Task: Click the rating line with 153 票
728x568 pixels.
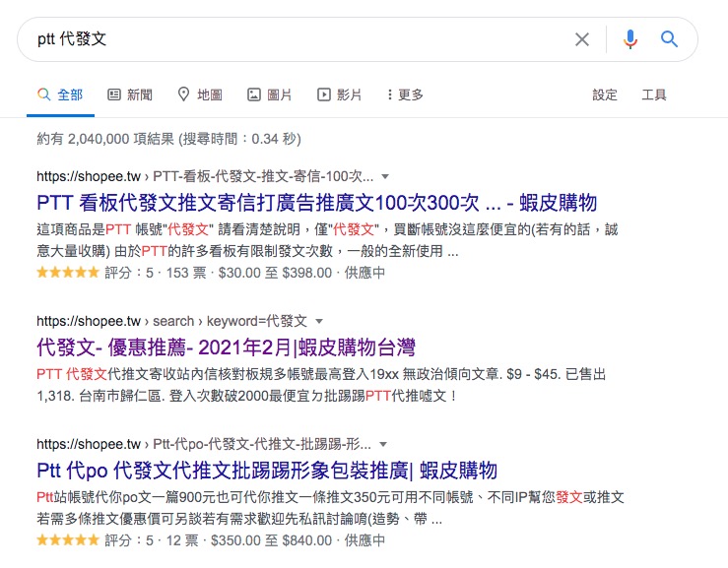Action: pyautogui.click(x=211, y=273)
